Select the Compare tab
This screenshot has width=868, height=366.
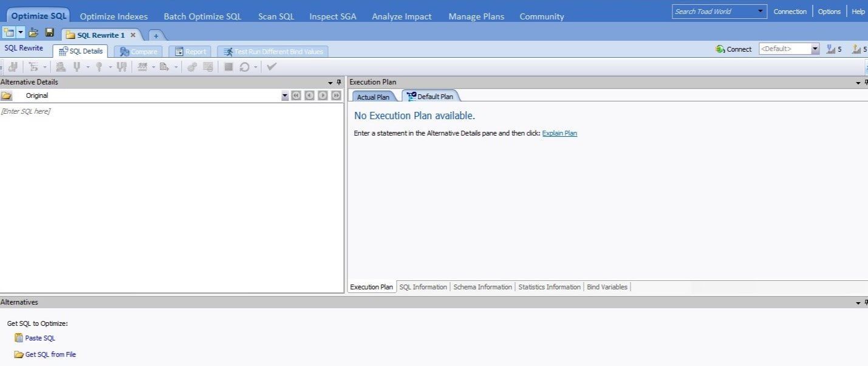point(138,52)
